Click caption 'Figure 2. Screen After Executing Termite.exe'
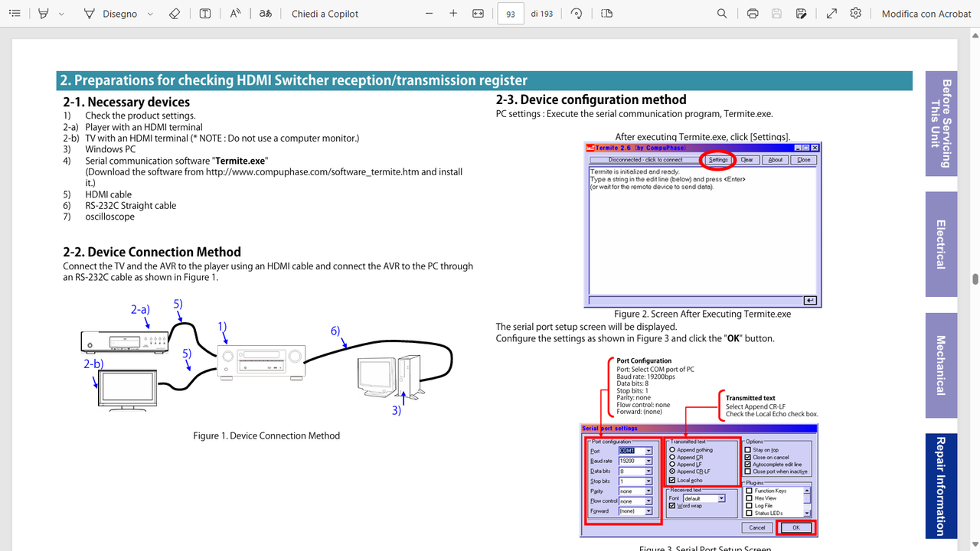The image size is (980, 551). coord(702,314)
